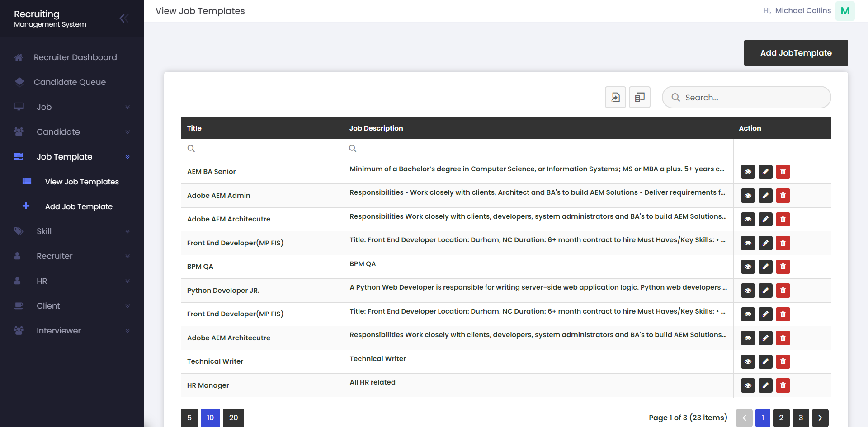Image resolution: width=868 pixels, height=427 pixels.
Task: Show the AEM BA Senior template
Action: (748, 172)
